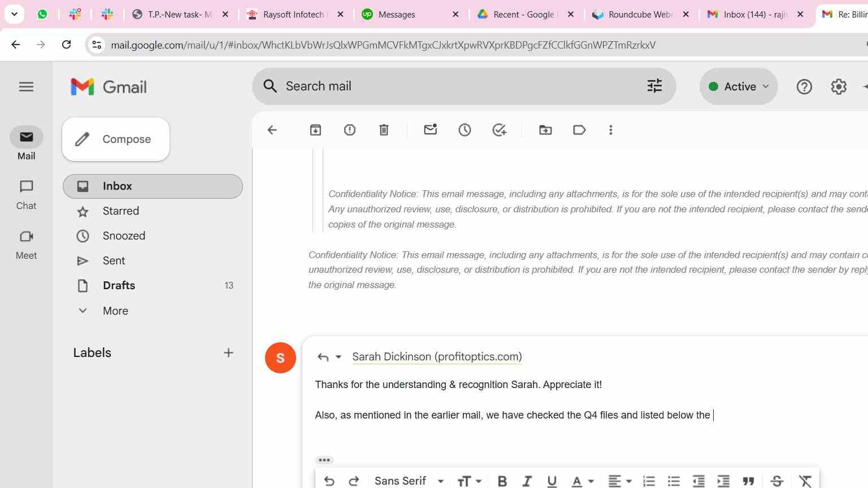Toggle italic formatting
This screenshot has width=868, height=488.
[x=527, y=481]
